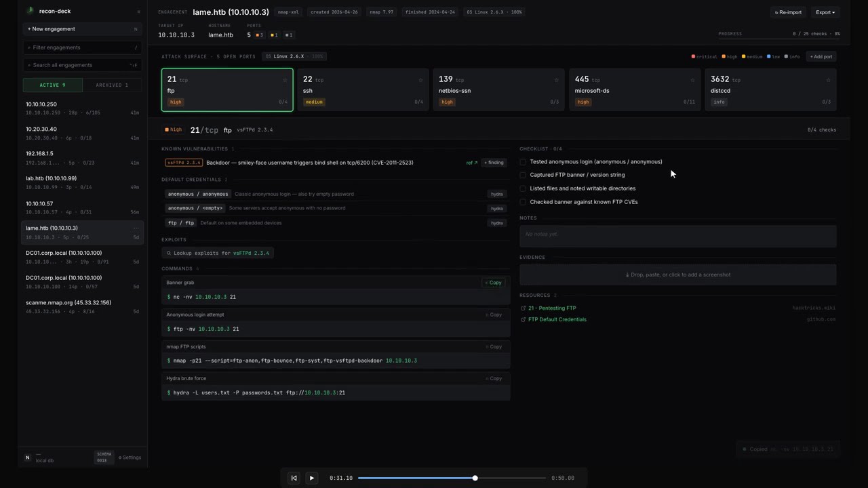Viewport: 868px width, 488px height.
Task: Open the options menu for lame.htb engagement
Action: pos(136,228)
